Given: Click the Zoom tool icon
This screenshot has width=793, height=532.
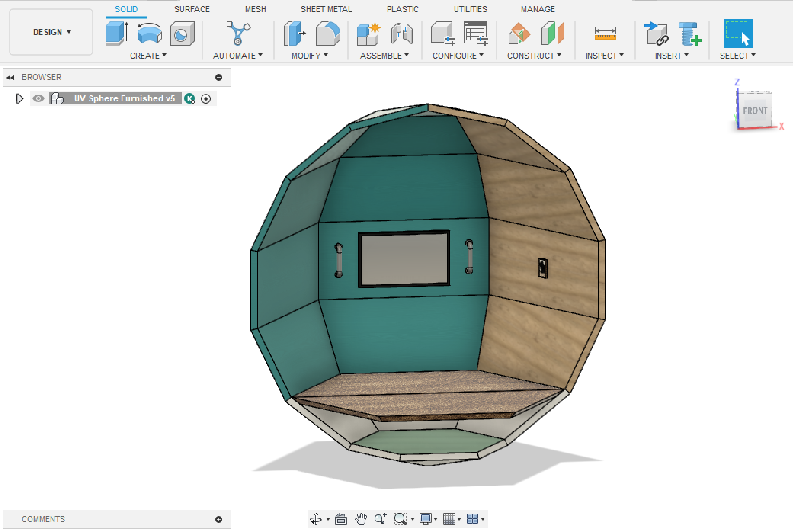Looking at the screenshot, I should pos(380,519).
